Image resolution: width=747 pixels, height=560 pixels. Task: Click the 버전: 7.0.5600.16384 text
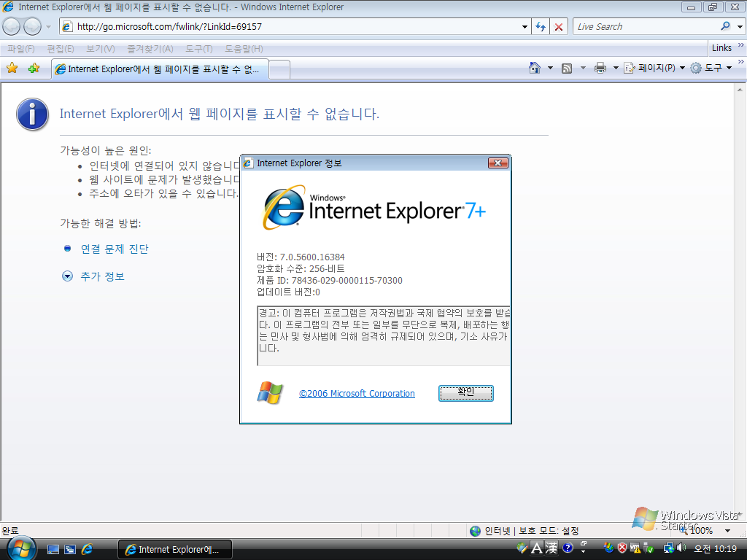click(301, 257)
